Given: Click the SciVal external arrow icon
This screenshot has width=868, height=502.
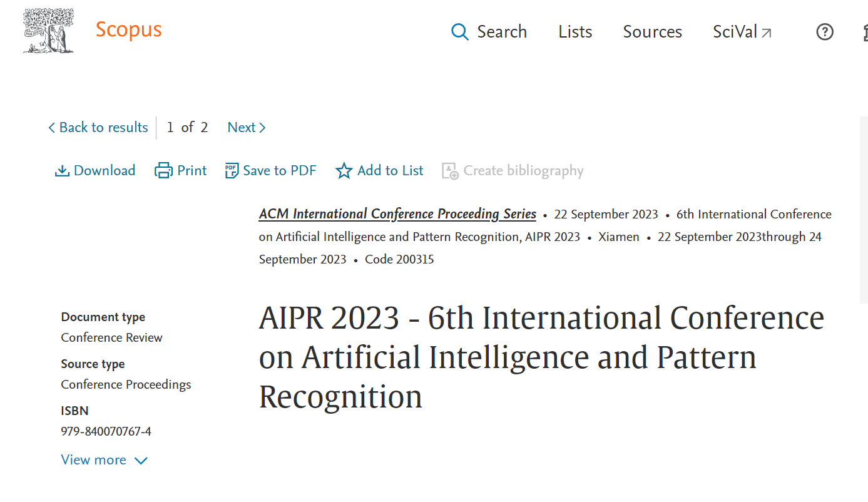Looking at the screenshot, I should tap(766, 33).
